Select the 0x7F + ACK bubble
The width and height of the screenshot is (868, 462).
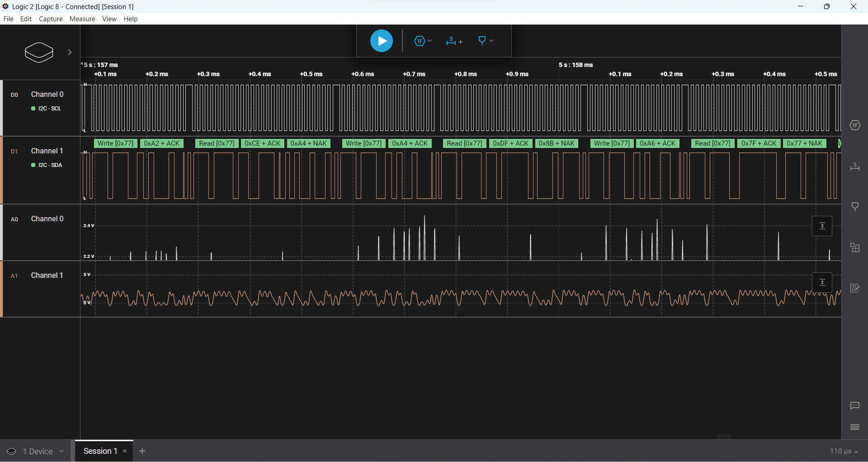(759, 143)
